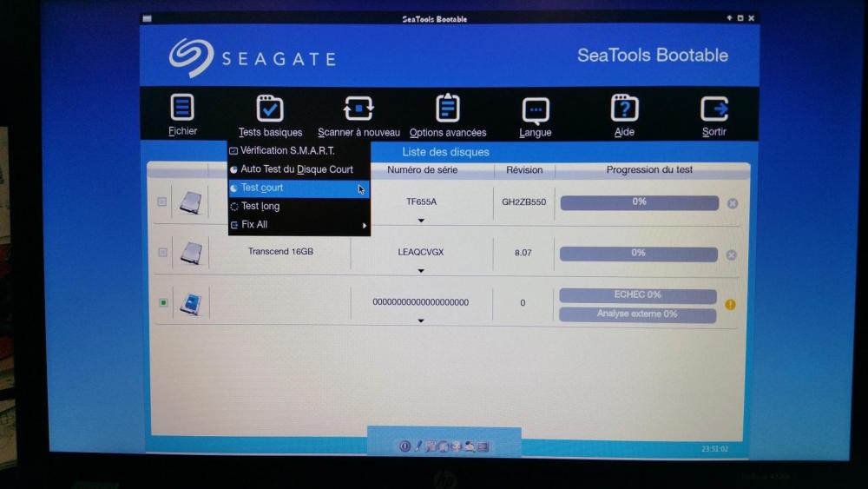Click the Seagate logo
Screen dimensions: 868x489
point(253,58)
